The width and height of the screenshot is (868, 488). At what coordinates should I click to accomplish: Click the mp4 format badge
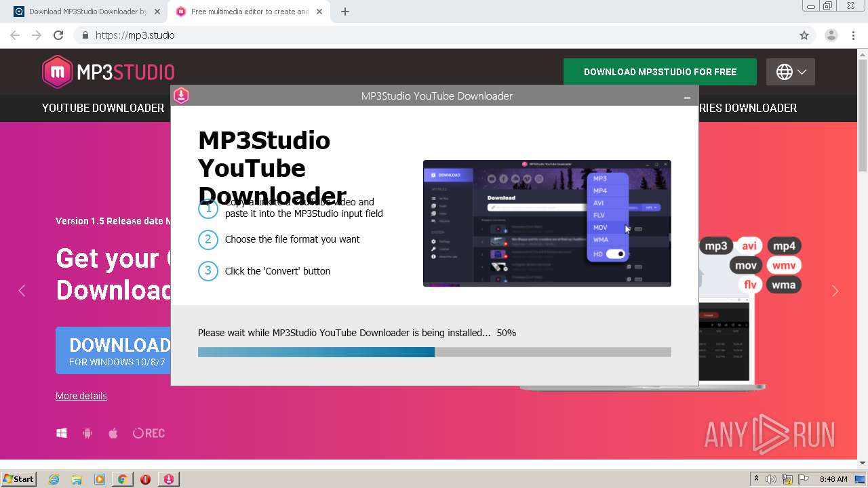tap(785, 246)
